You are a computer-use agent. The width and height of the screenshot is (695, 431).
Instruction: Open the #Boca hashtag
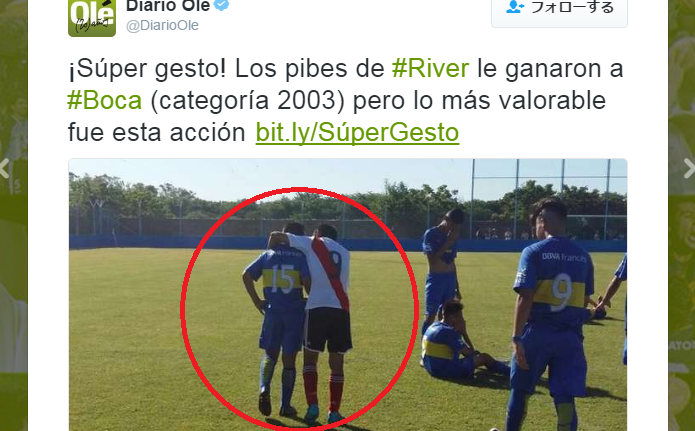105,101
